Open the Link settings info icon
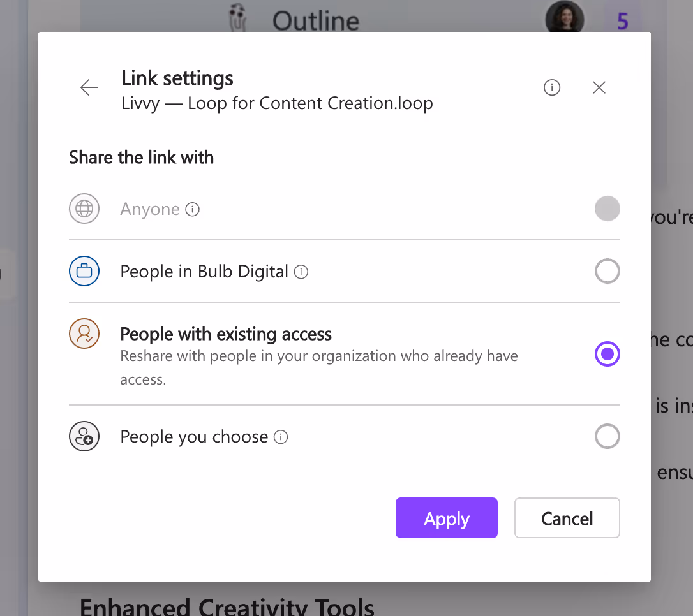693x616 pixels. pos(551,87)
